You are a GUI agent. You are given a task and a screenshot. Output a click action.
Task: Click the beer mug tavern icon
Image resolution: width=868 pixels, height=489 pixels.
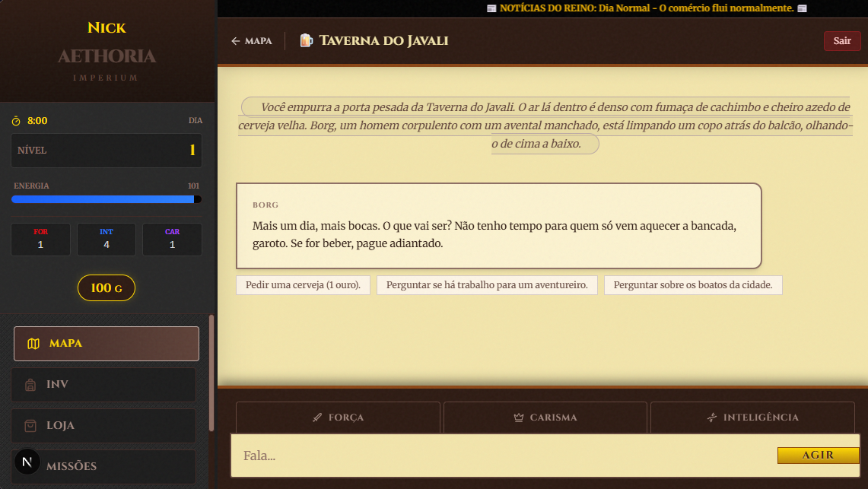click(x=306, y=41)
